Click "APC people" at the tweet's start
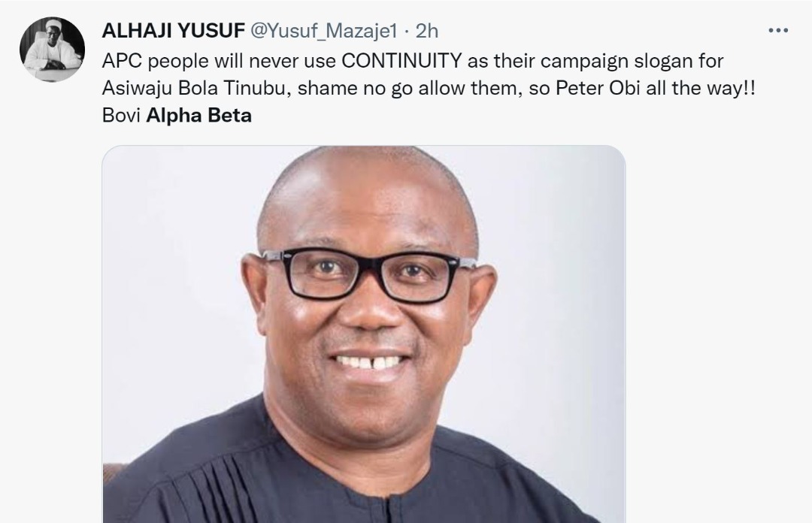This screenshot has width=812, height=523. click(146, 60)
